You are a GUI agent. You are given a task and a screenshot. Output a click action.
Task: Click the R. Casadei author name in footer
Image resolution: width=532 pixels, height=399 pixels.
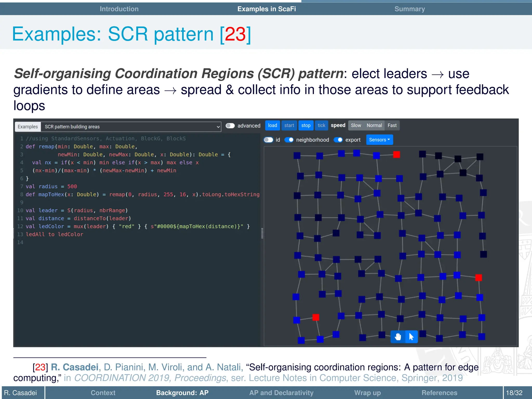pyautogui.click(x=21, y=393)
